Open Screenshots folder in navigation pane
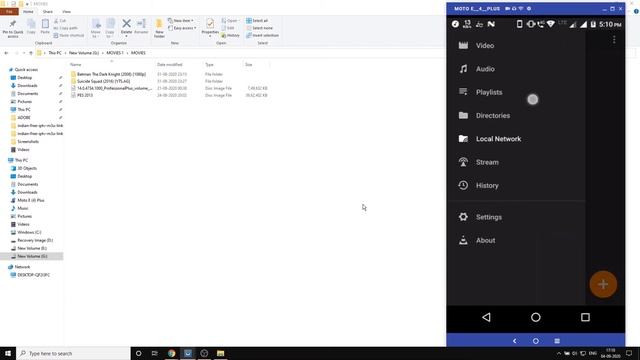 [x=28, y=142]
